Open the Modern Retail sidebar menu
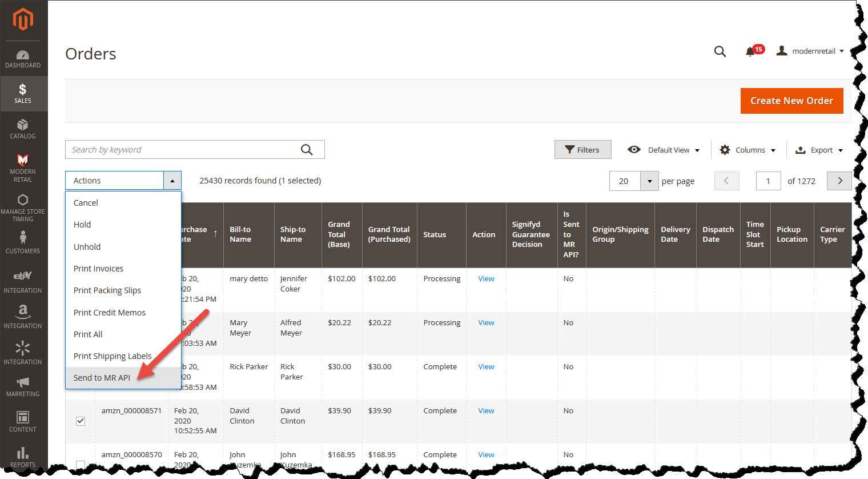868x479 pixels. click(x=23, y=167)
